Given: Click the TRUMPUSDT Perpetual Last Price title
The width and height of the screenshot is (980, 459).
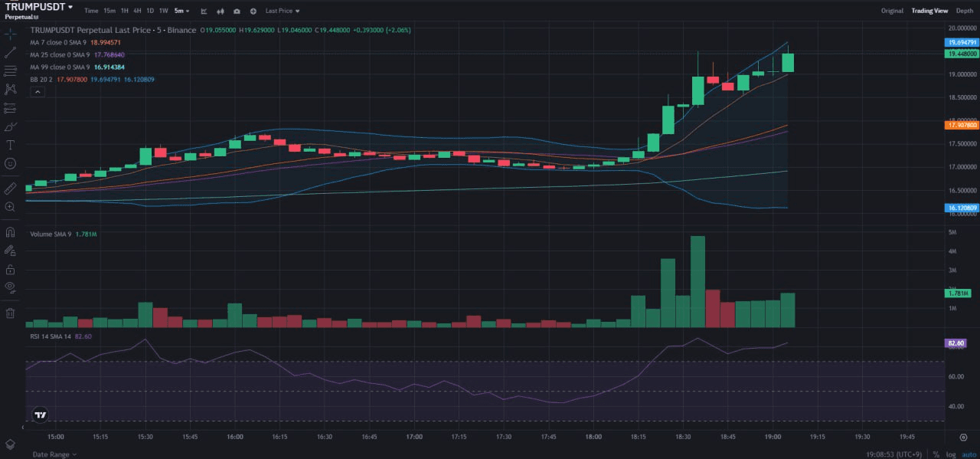Looking at the screenshot, I should [113, 30].
